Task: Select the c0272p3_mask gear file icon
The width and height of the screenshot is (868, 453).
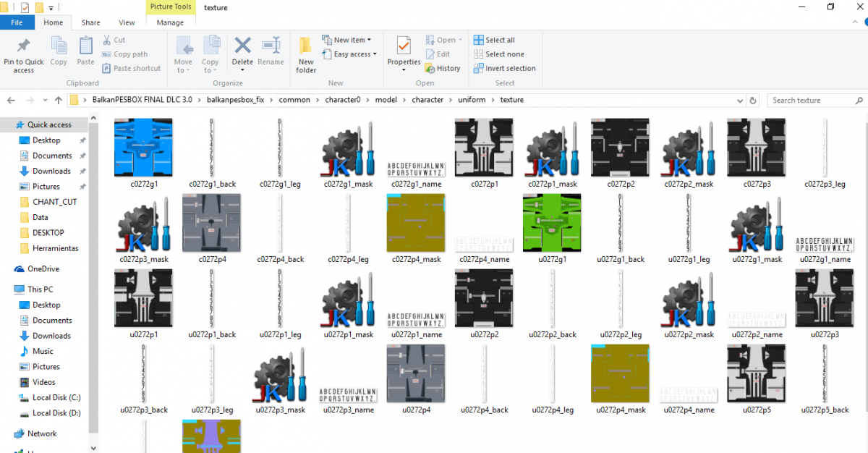Action: [x=144, y=224]
